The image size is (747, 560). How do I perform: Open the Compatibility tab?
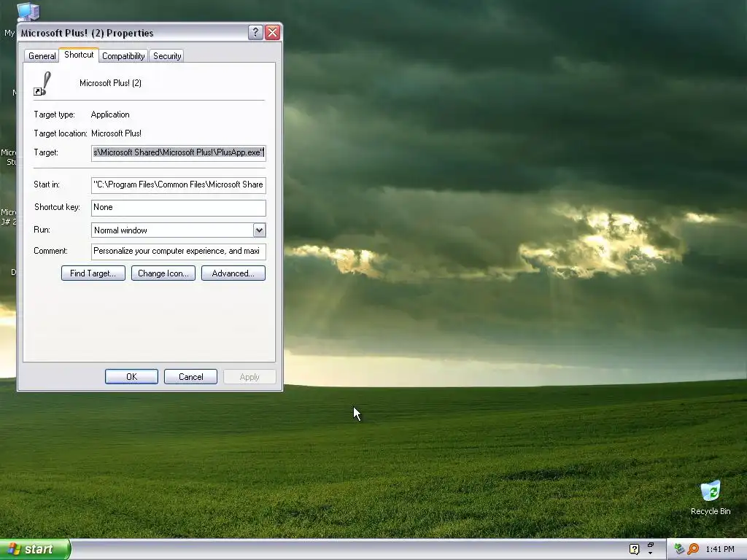point(123,56)
